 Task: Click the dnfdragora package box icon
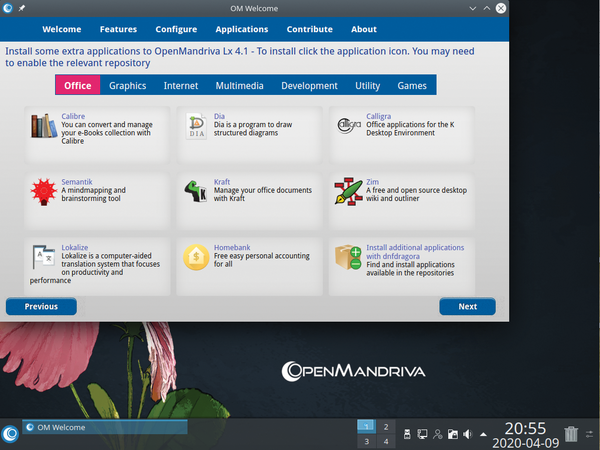point(348,257)
